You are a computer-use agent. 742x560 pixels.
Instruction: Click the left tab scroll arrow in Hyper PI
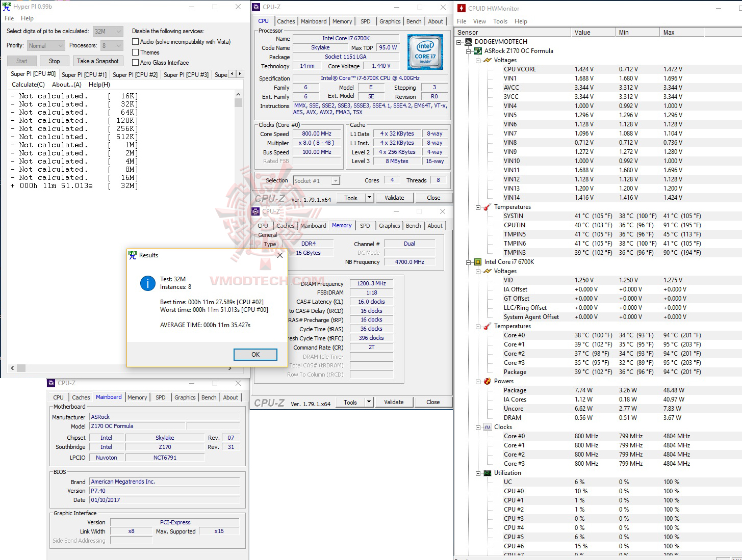tap(232, 74)
